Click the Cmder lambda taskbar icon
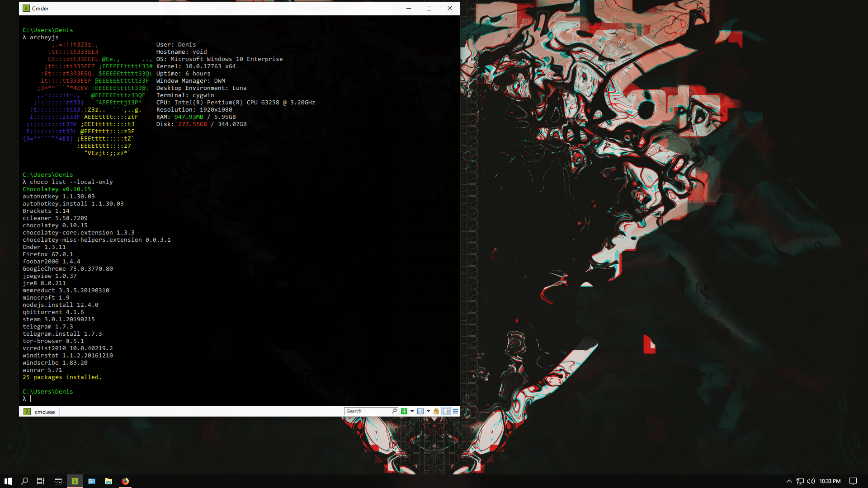The height and width of the screenshot is (488, 868). coord(75,481)
